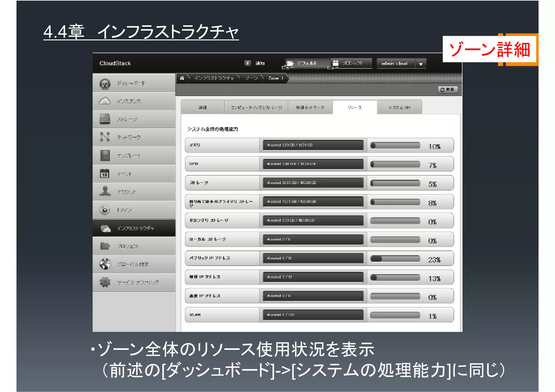Click the セカンダリ ストレージ row label

[209, 220]
